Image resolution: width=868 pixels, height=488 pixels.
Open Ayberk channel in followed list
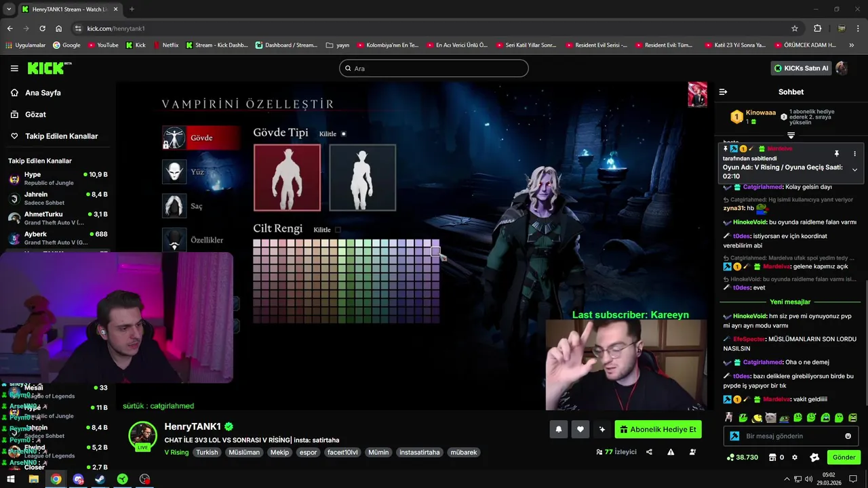(x=58, y=238)
